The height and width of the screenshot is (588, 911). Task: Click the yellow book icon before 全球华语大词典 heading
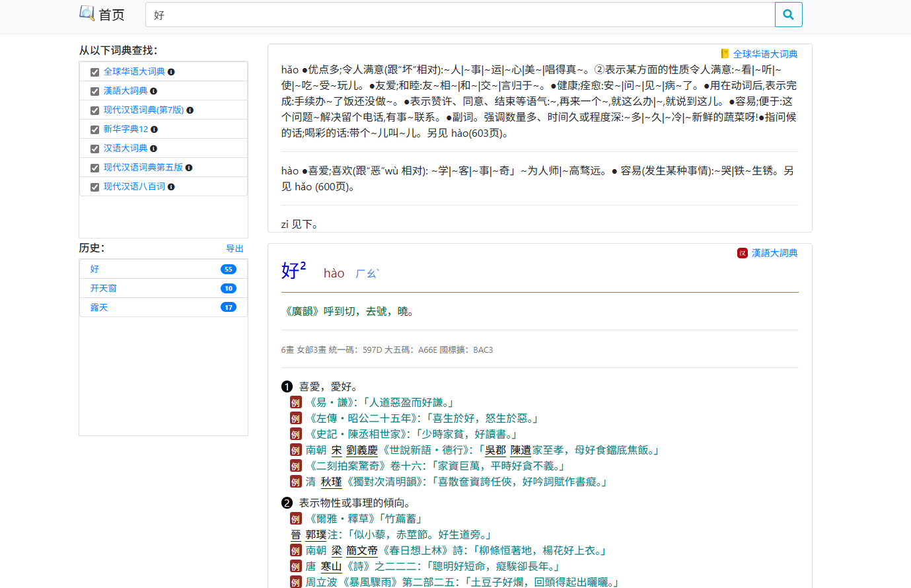coord(724,54)
